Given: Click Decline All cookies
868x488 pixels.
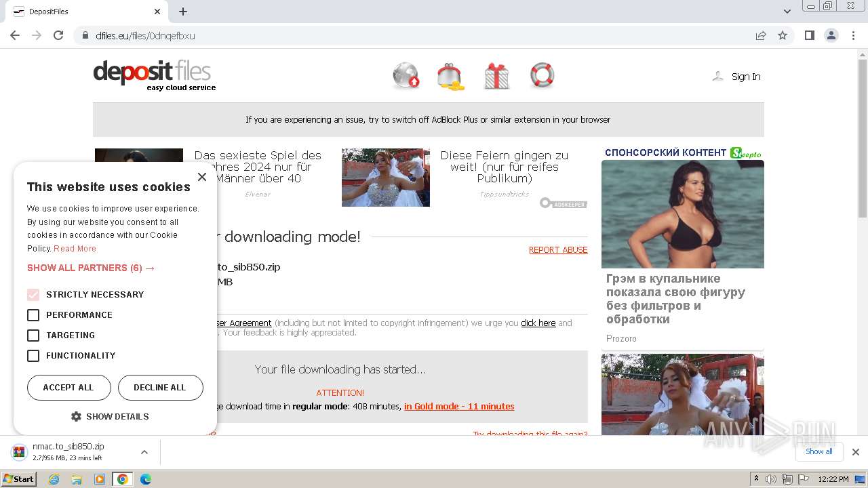Looking at the screenshot, I should pyautogui.click(x=160, y=388).
